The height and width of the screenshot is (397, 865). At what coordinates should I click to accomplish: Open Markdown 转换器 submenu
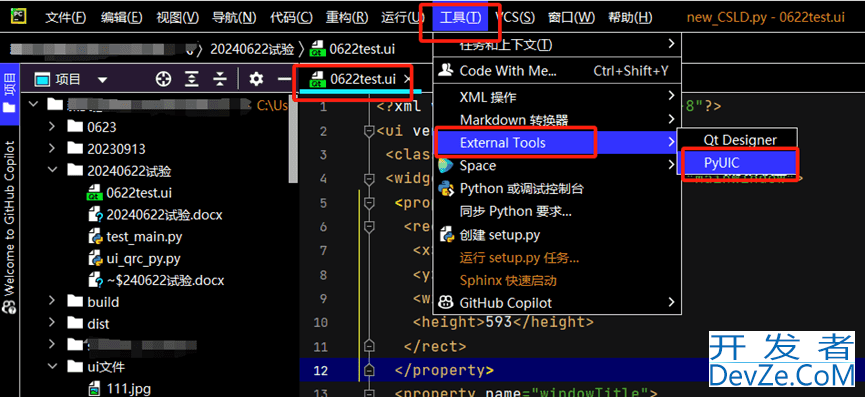pyautogui.click(x=556, y=120)
